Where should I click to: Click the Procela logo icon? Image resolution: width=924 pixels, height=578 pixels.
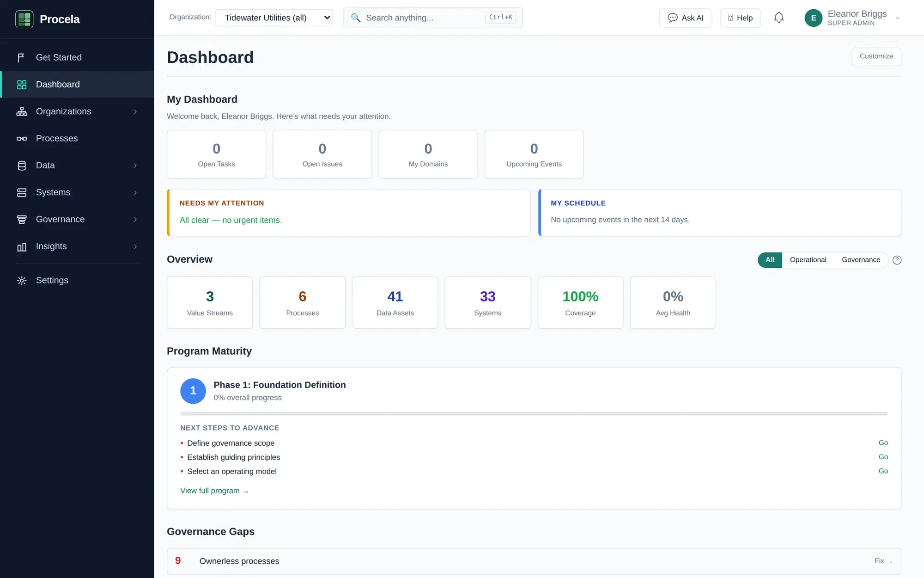(x=24, y=19)
